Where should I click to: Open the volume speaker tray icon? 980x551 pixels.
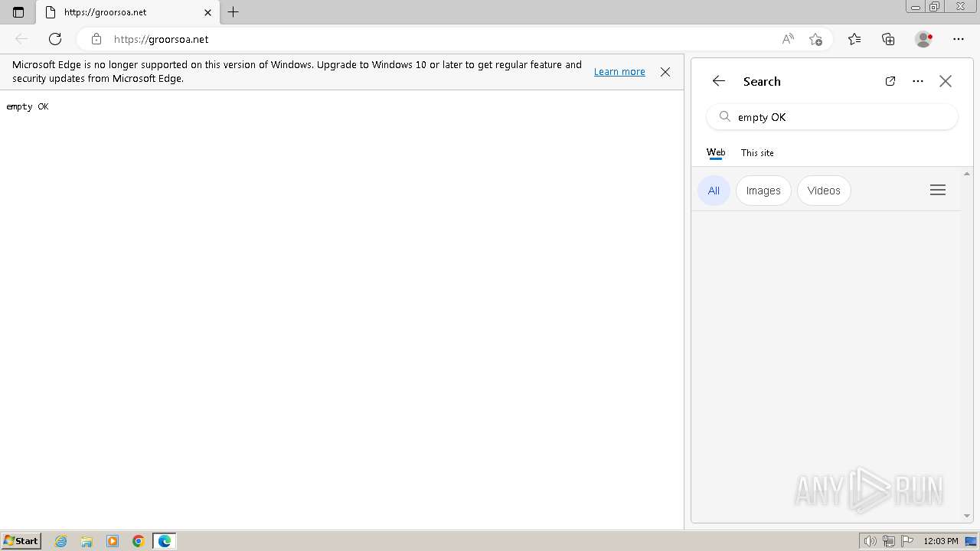[870, 541]
